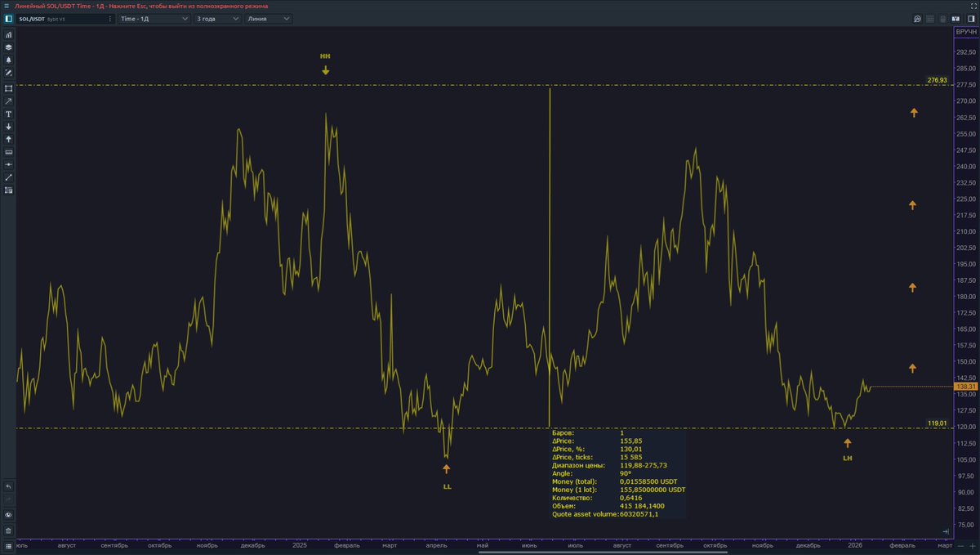980x555 pixels.
Task: Click the ΔPrice 155,85 measurement value
Action: click(630, 441)
